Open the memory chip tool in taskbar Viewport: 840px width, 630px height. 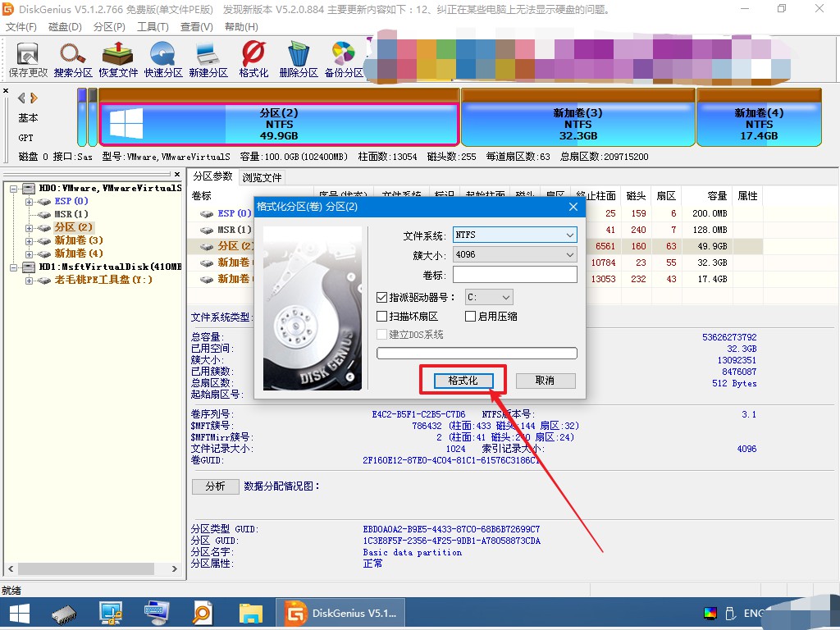pos(64,614)
